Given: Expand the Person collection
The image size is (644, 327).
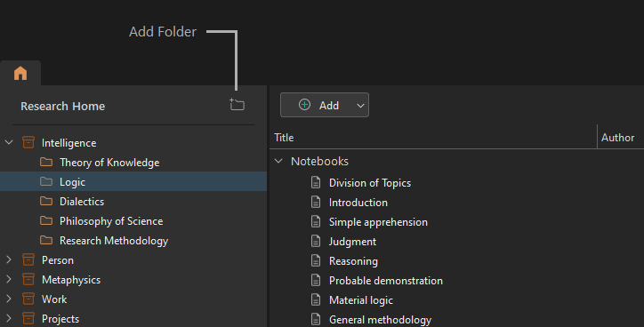Looking at the screenshot, I should [9, 259].
